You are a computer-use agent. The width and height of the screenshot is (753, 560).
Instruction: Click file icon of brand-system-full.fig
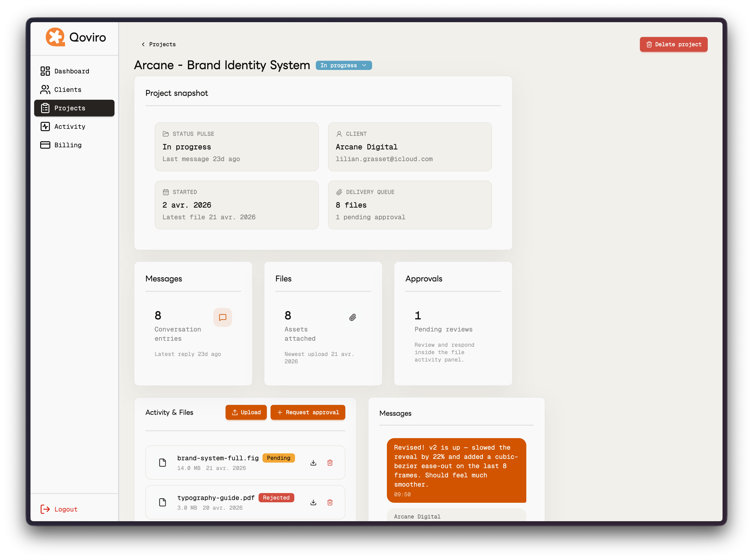pyautogui.click(x=163, y=463)
